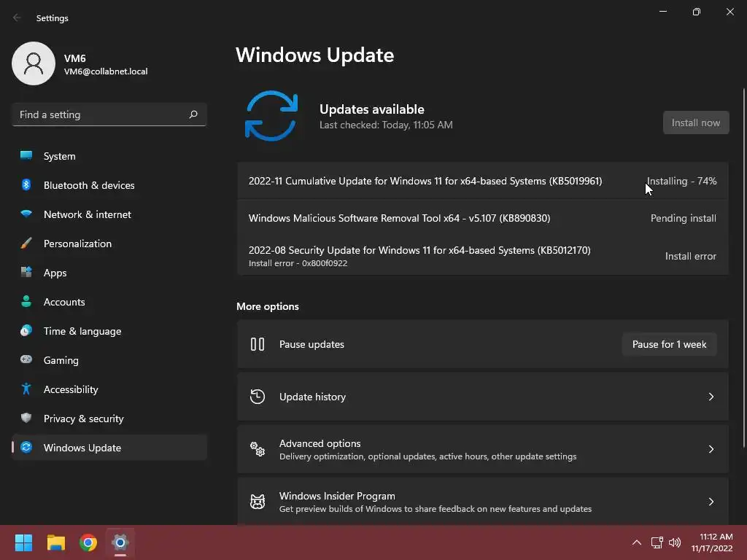Click the Windows Update page title
This screenshot has width=747, height=560.
point(315,55)
